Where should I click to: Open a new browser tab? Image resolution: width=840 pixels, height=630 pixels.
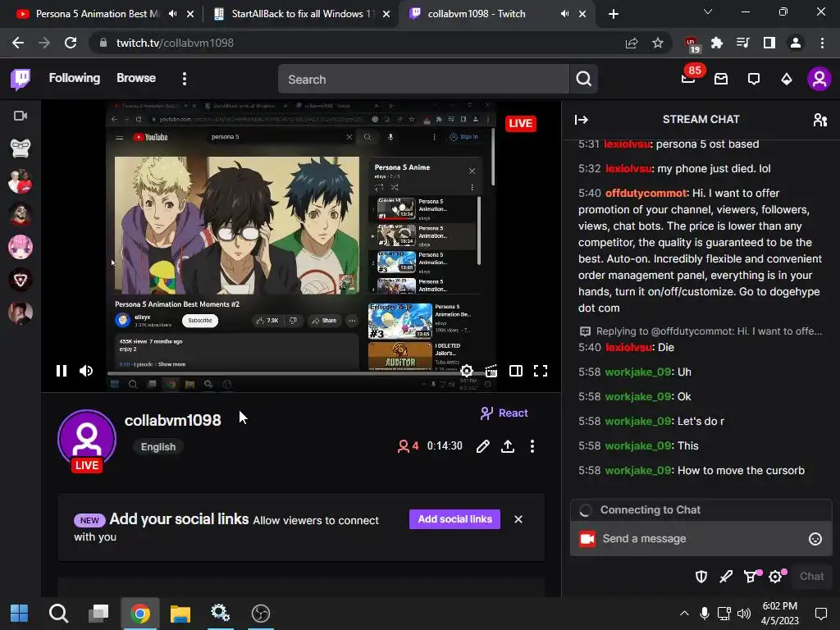click(x=614, y=14)
